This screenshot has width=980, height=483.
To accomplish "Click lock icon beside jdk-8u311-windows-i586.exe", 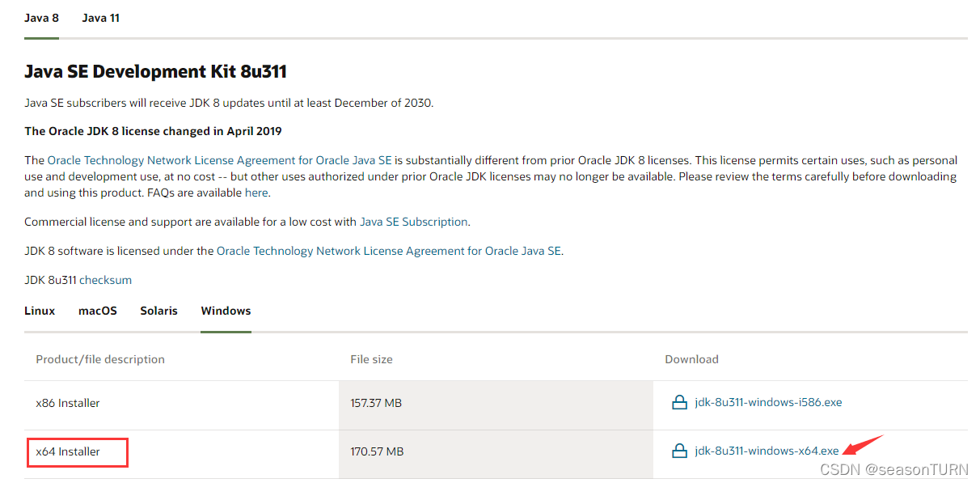I will [x=680, y=402].
